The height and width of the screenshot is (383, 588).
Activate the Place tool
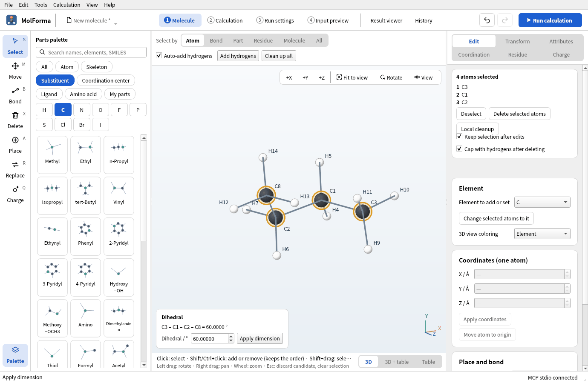pos(15,145)
